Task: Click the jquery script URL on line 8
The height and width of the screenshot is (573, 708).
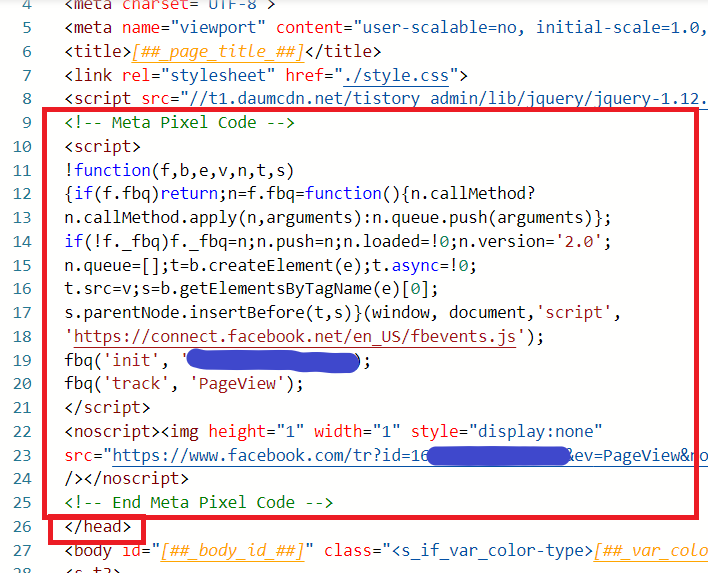Action: point(448,98)
